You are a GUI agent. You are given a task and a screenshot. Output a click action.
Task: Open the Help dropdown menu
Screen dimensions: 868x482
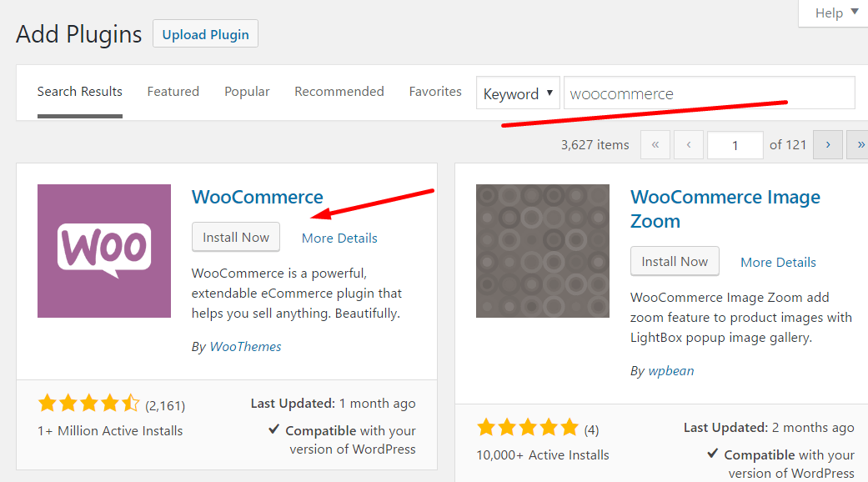pyautogui.click(x=836, y=13)
